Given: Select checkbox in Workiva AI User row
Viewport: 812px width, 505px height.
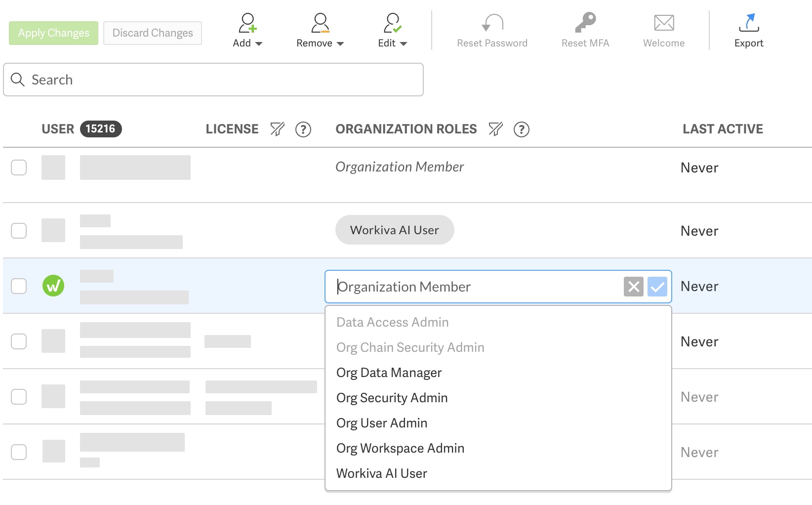Looking at the screenshot, I should pyautogui.click(x=19, y=231).
